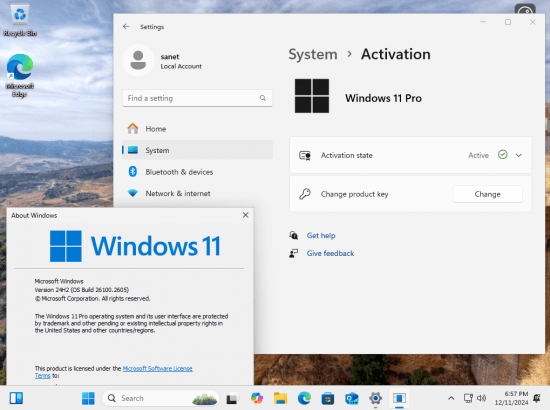Click the Activation state row label
The height and width of the screenshot is (410, 550).
tap(347, 155)
